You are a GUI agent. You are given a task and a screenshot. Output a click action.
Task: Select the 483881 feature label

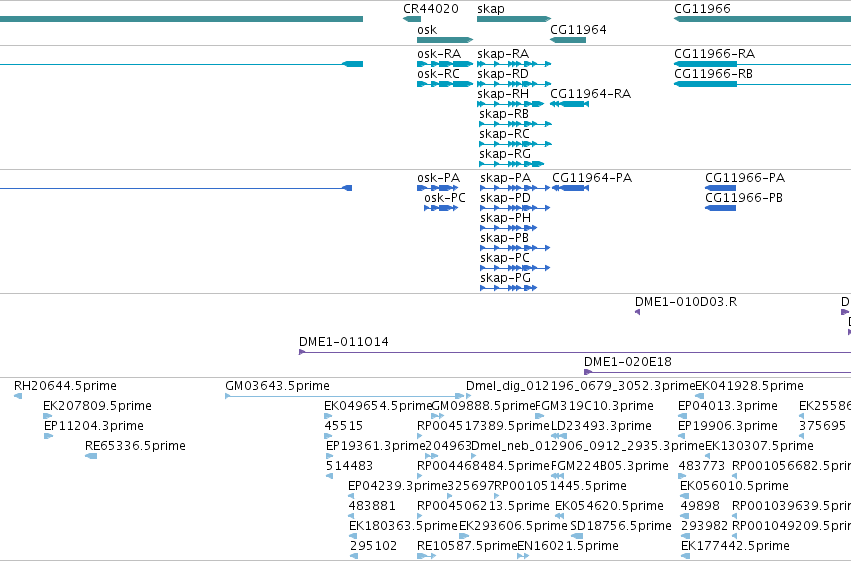(x=372, y=507)
